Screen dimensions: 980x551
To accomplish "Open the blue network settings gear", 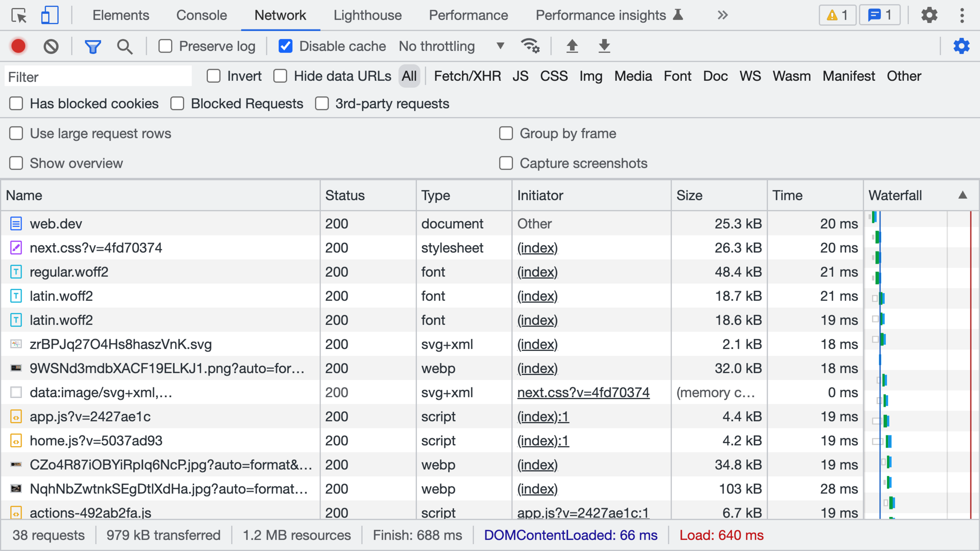I will (961, 46).
